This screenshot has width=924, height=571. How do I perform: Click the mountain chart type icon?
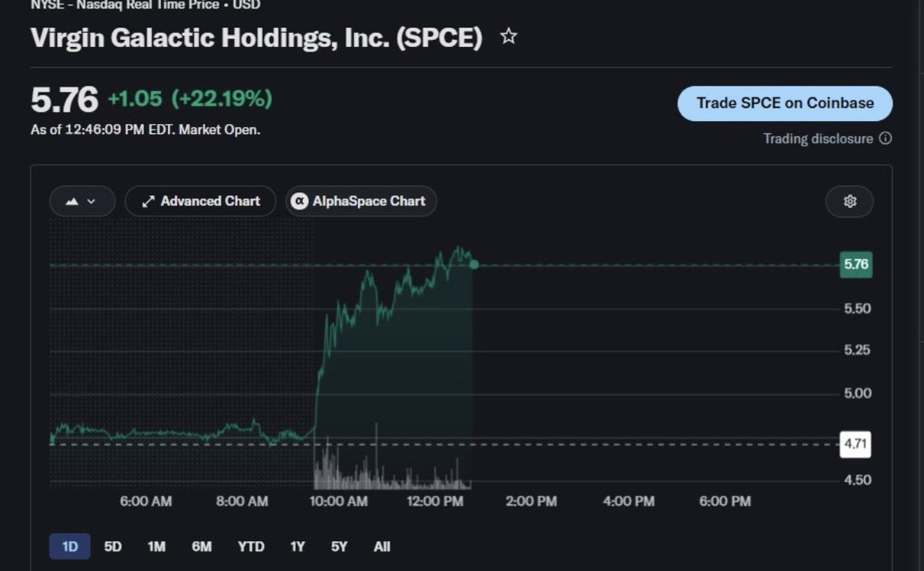[72, 201]
